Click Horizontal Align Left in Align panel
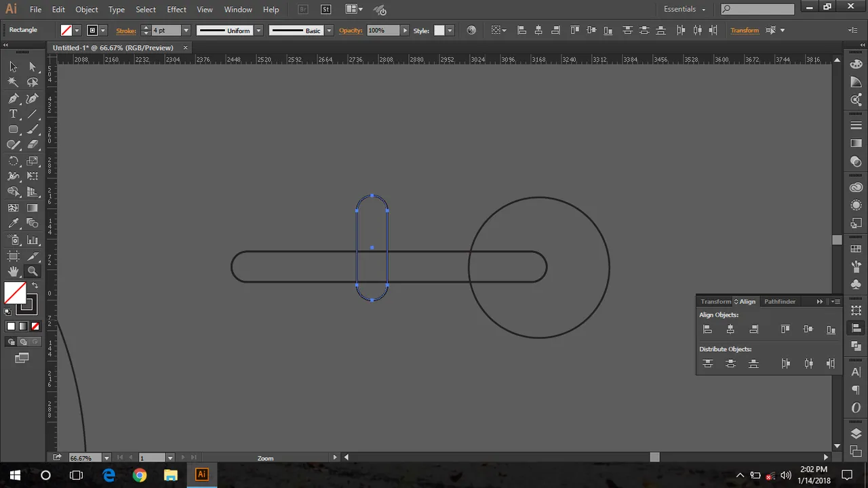This screenshot has height=488, width=868. pos(707,329)
